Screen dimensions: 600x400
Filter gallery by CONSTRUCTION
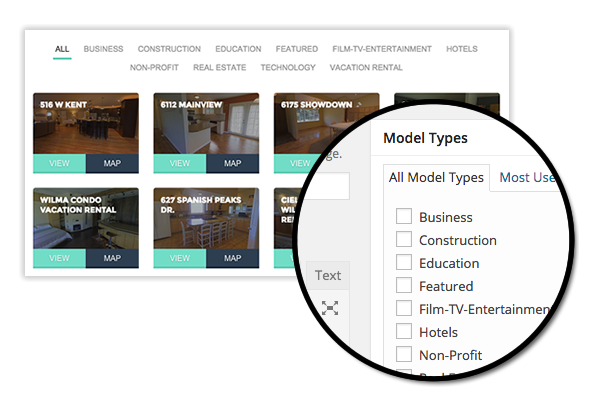point(169,49)
